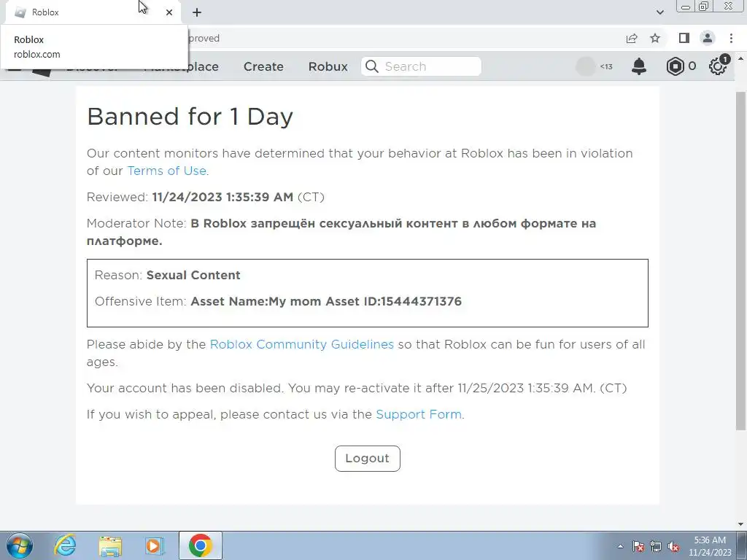Open a new browser tab

(x=197, y=12)
